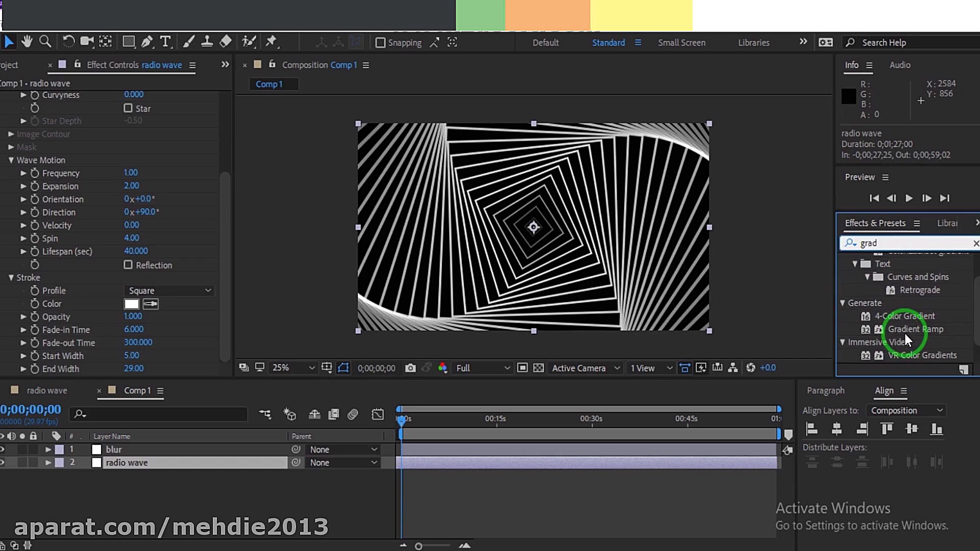980x551 pixels.
Task: Select the Pen tool
Action: 147,42
